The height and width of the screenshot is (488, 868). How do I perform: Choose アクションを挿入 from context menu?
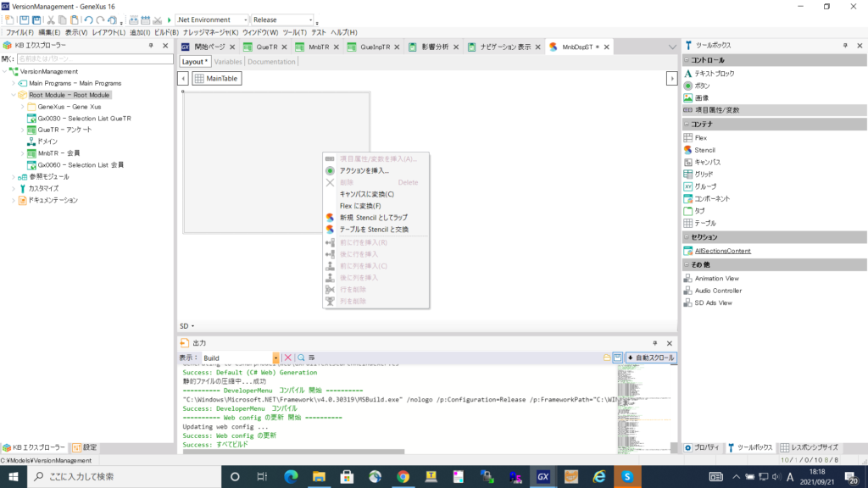pyautogui.click(x=376, y=170)
